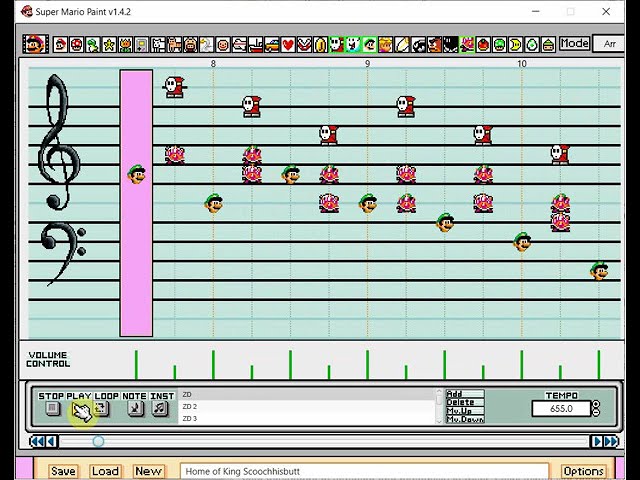The image size is (640, 480).
Task: Select the ZD 3 entry in song list
Action: (x=307, y=418)
